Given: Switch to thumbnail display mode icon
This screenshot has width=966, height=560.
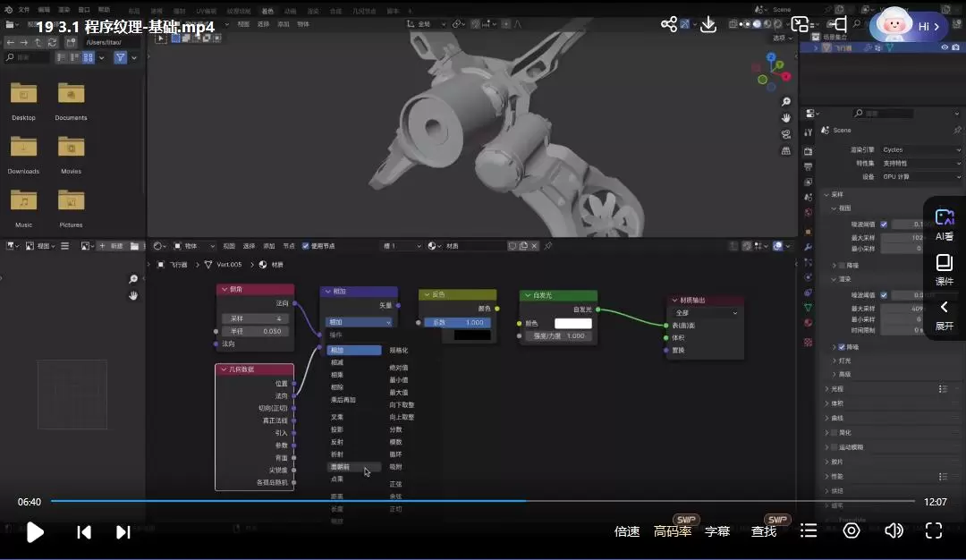Looking at the screenshot, I should click(x=88, y=57).
